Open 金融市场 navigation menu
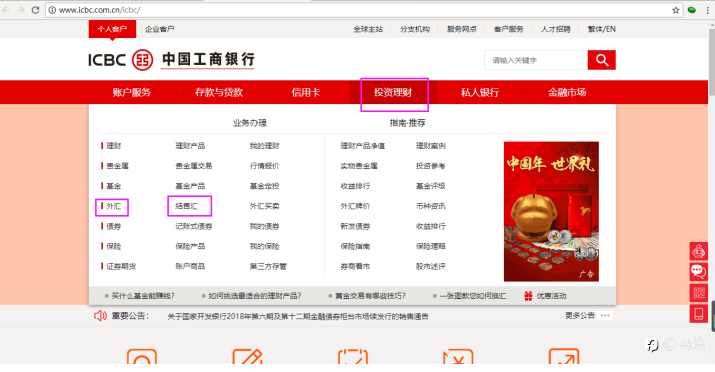The width and height of the screenshot is (715, 372). coord(567,93)
